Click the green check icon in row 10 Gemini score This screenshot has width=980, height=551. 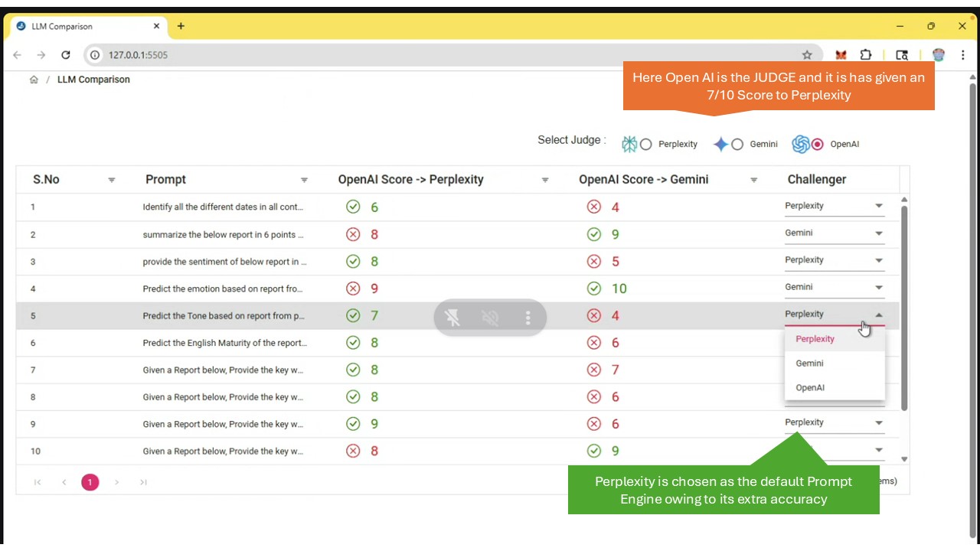pos(593,451)
